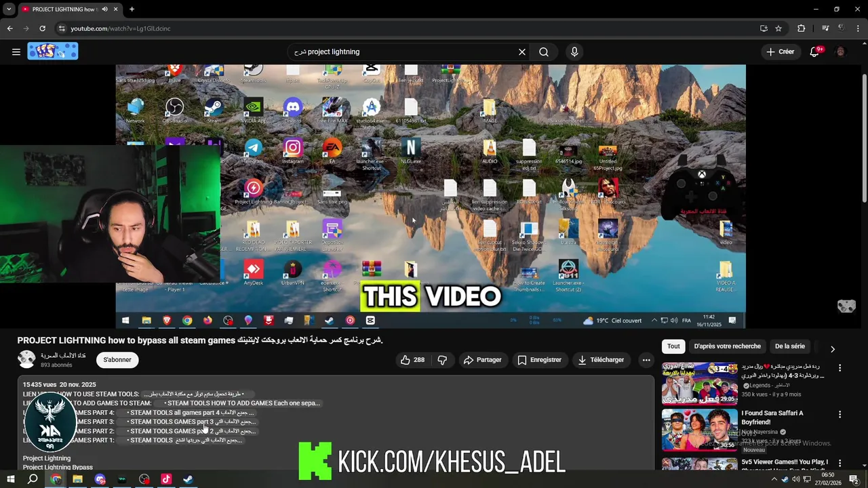This screenshot has width=868, height=488.
Task: Open options menu for the Legends video
Action: [840, 368]
